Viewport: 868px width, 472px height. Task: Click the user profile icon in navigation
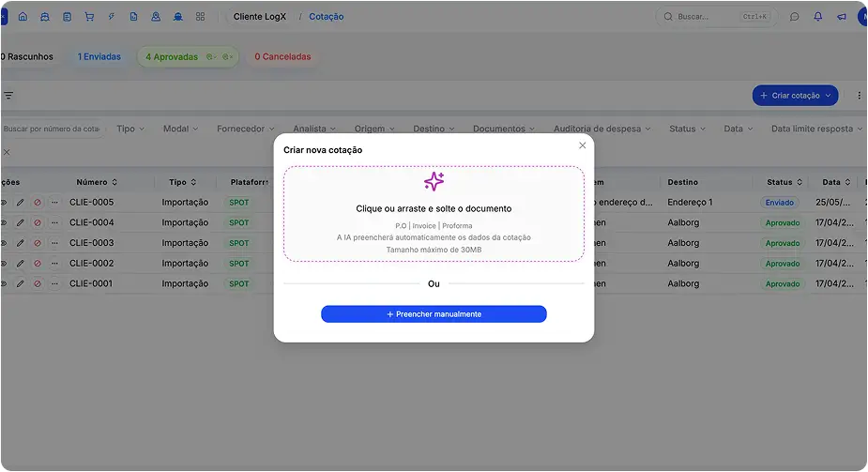click(x=156, y=17)
